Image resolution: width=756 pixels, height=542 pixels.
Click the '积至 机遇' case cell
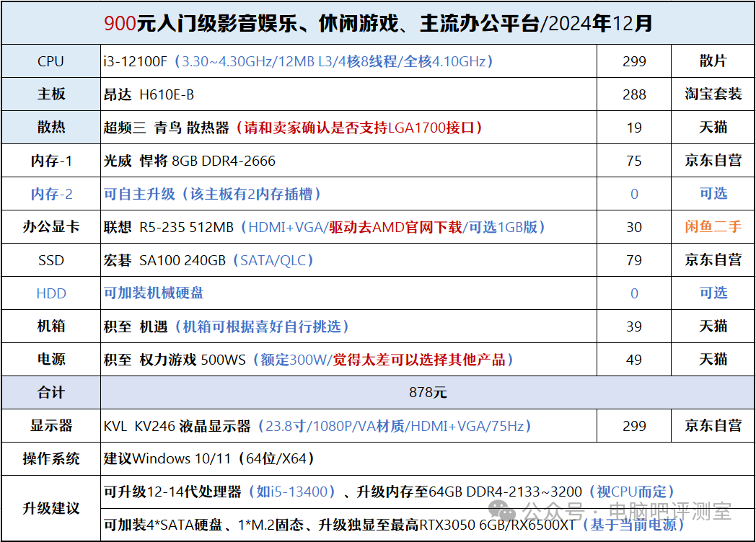pos(348,327)
